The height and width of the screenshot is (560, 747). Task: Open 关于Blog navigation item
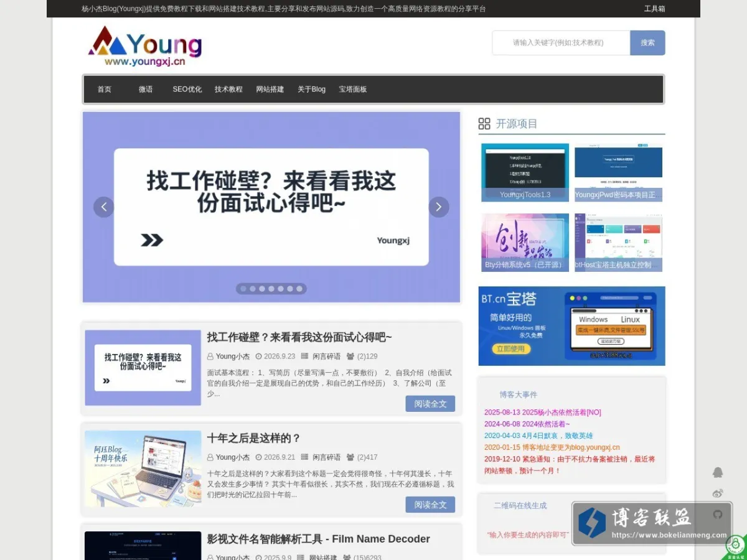coord(311,90)
